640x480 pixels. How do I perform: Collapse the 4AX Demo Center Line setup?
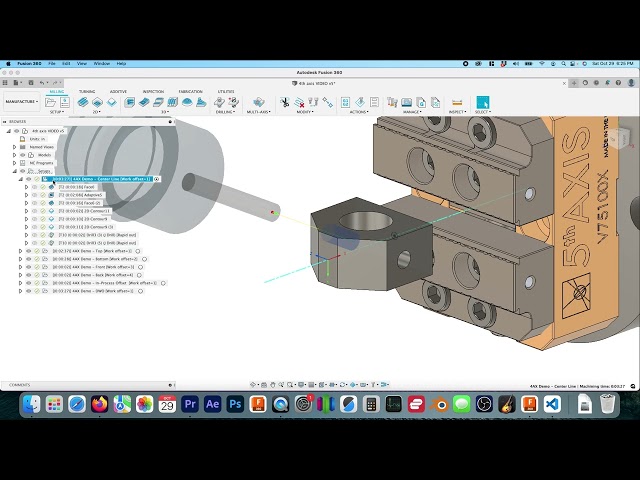(21, 179)
